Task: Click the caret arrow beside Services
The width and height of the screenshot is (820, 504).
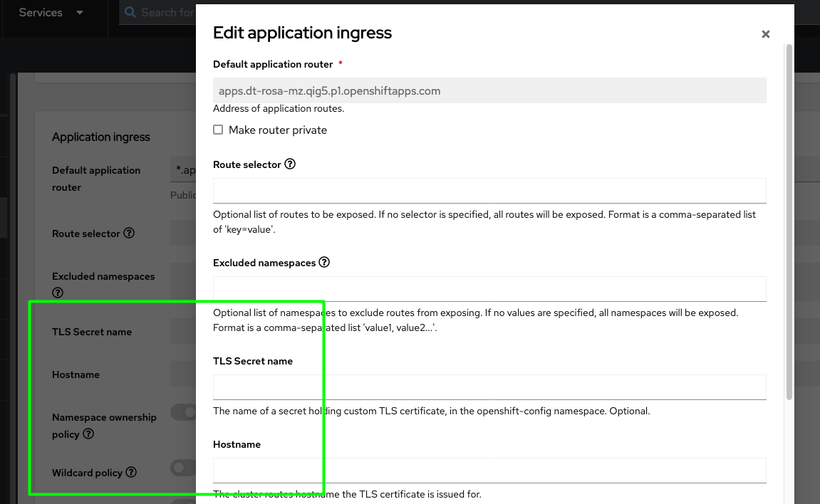Action: pyautogui.click(x=80, y=12)
